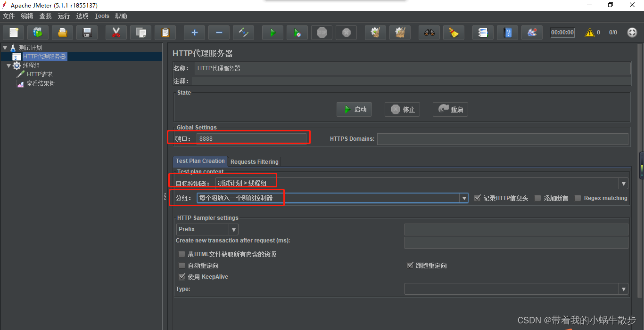Click the 端口 field showing 8888
Screen dimensions: 644x330
point(251,138)
